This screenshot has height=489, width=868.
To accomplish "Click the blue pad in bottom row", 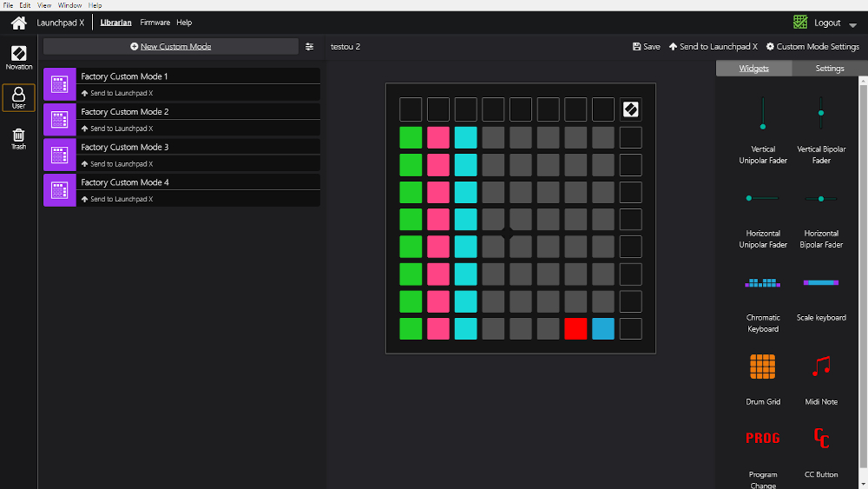I will coord(603,329).
